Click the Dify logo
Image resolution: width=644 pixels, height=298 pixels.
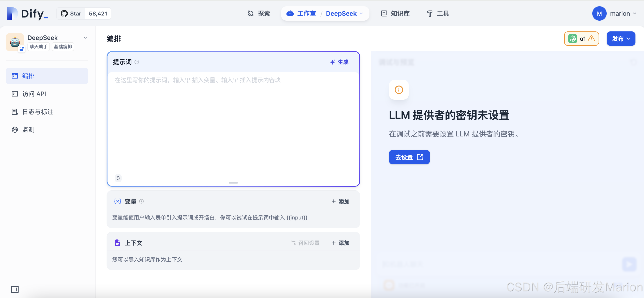27,13
